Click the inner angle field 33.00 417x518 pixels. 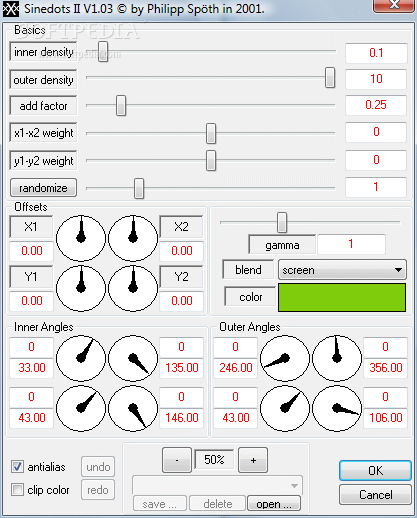(32, 368)
